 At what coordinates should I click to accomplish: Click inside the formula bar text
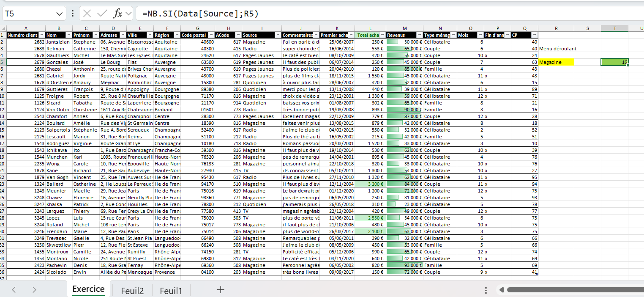coord(380,14)
